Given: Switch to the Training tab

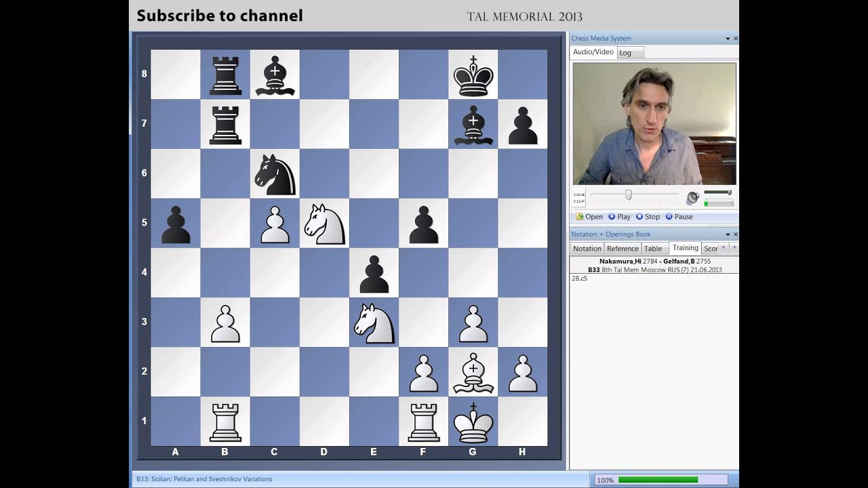Looking at the screenshot, I should 685,248.
